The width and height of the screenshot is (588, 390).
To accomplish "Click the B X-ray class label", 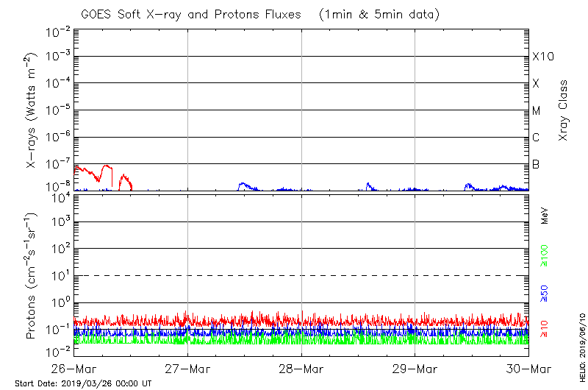I will coord(536,164).
